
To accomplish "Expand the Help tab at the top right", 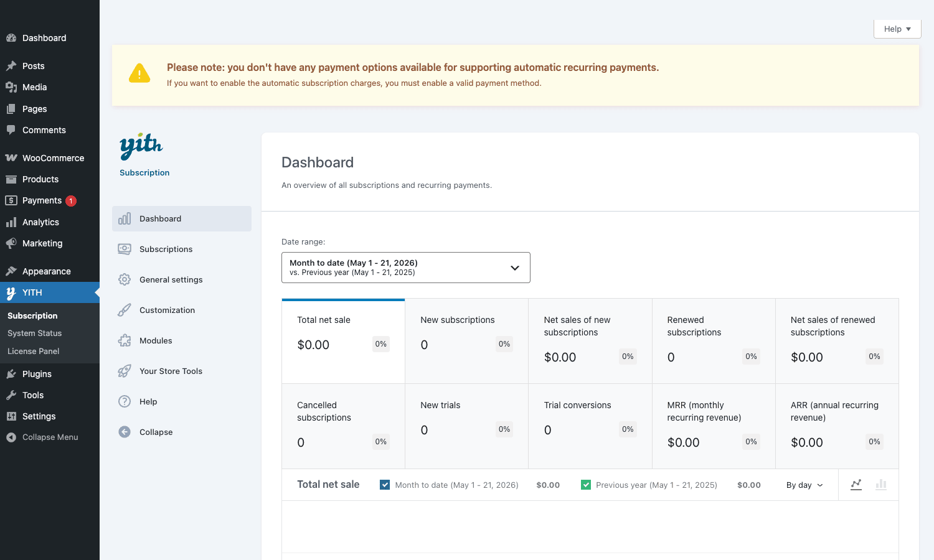I will [x=897, y=29].
